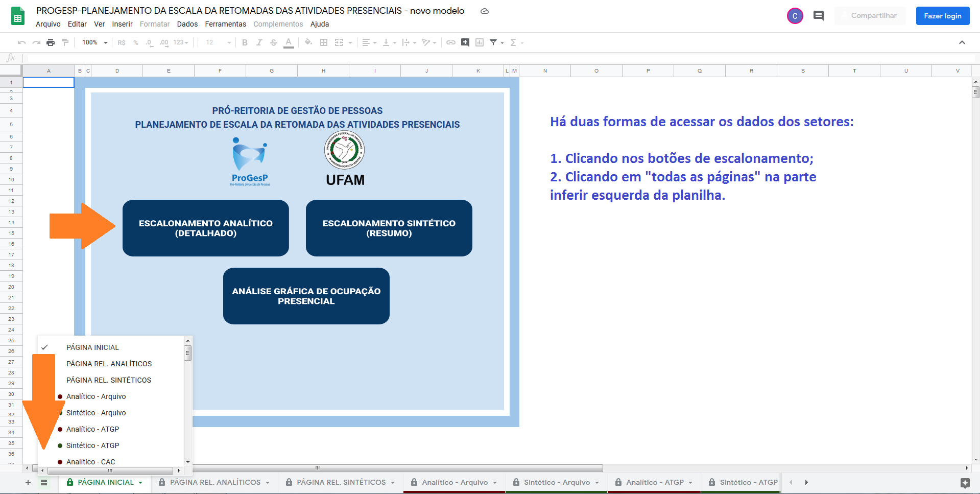Click Escalonamento Sintético (Resumo) button
This screenshot has width=980, height=494.
pyautogui.click(x=389, y=228)
